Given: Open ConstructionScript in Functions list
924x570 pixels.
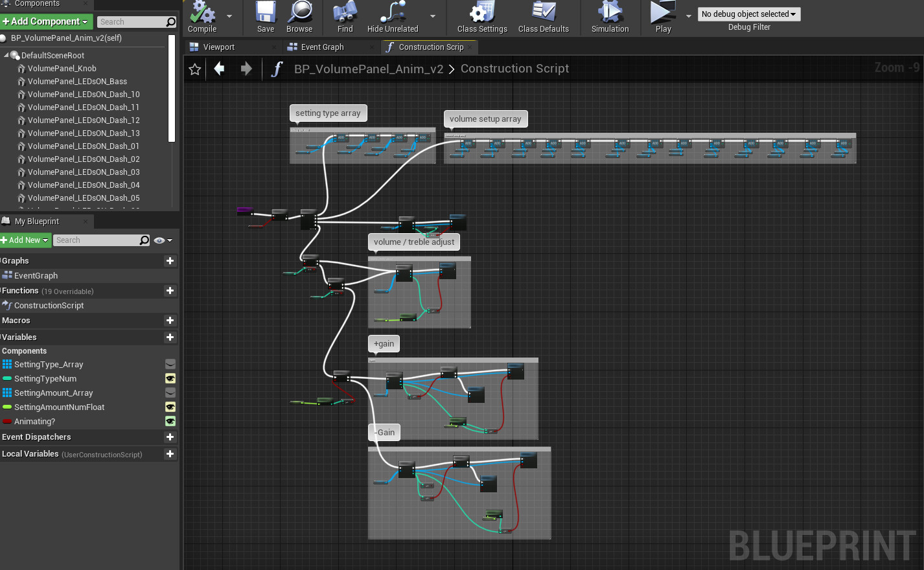Looking at the screenshot, I should [49, 306].
